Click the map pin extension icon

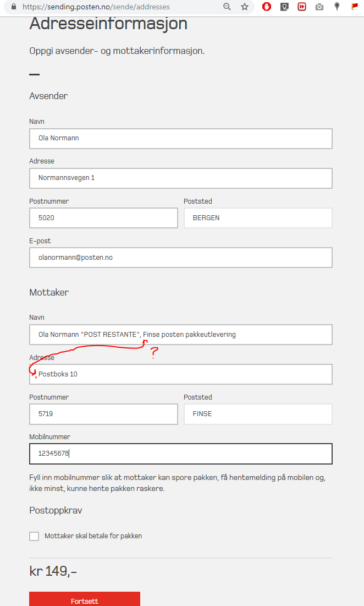(x=337, y=7)
